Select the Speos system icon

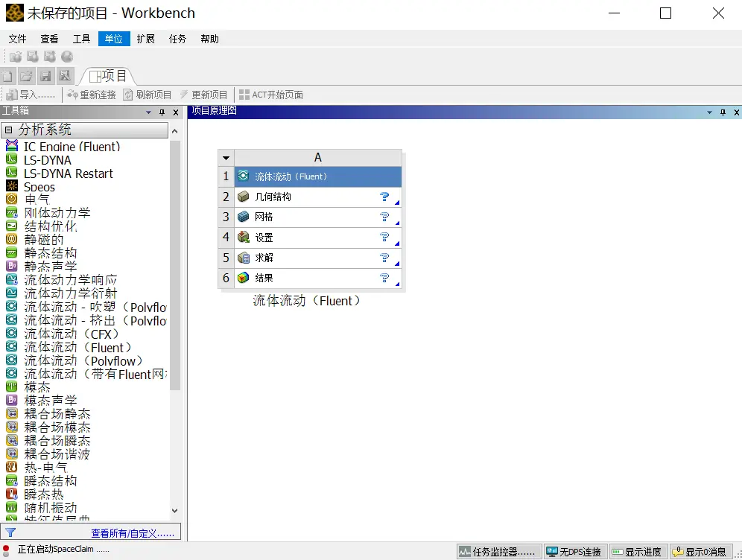(x=12, y=186)
